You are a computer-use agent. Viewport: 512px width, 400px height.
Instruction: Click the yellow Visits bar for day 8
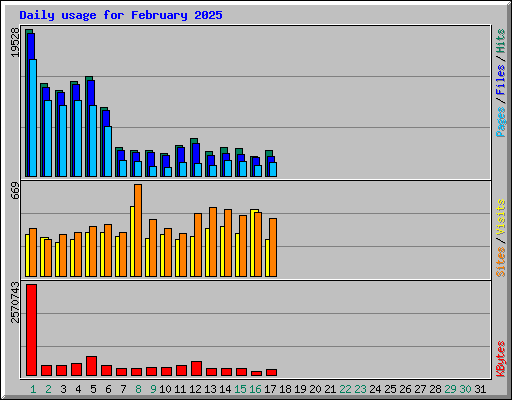pyautogui.click(x=132, y=241)
